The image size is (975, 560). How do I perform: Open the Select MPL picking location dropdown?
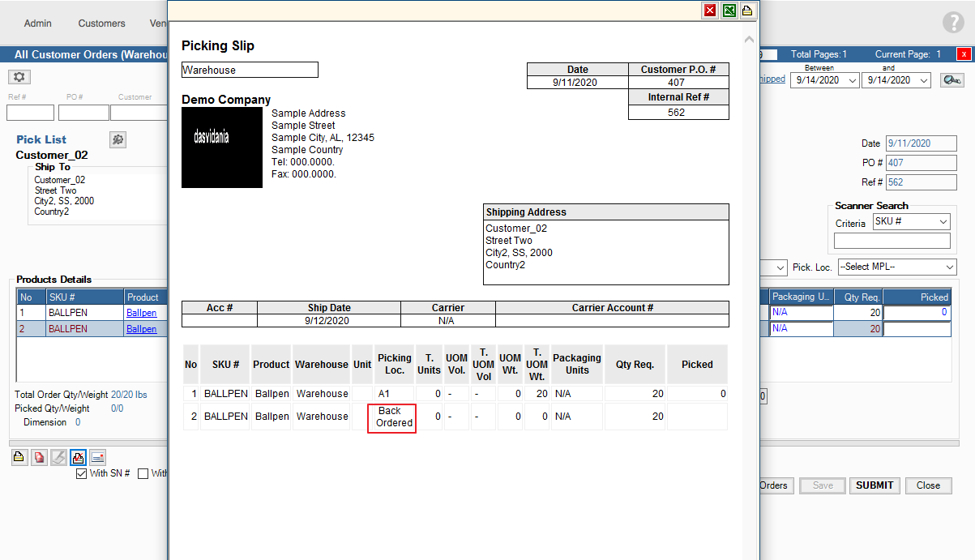pos(896,267)
